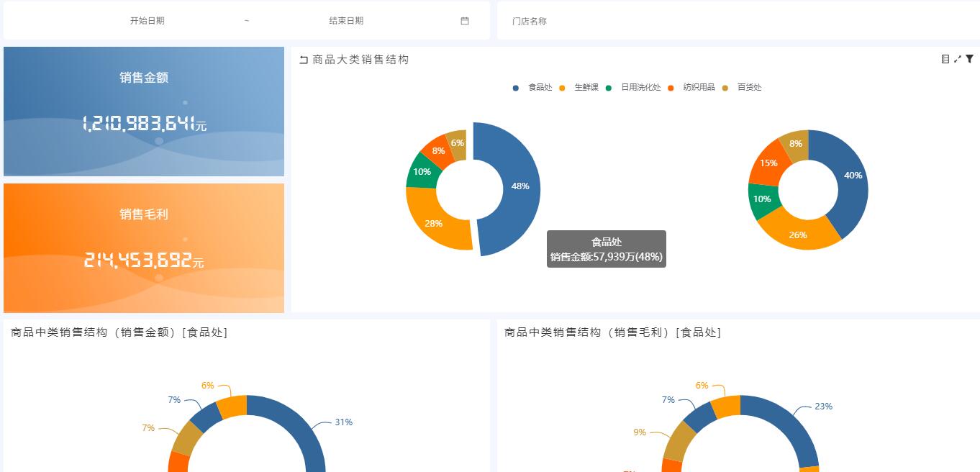
Task: Click the 百货处 legend dot
Action: click(x=725, y=87)
